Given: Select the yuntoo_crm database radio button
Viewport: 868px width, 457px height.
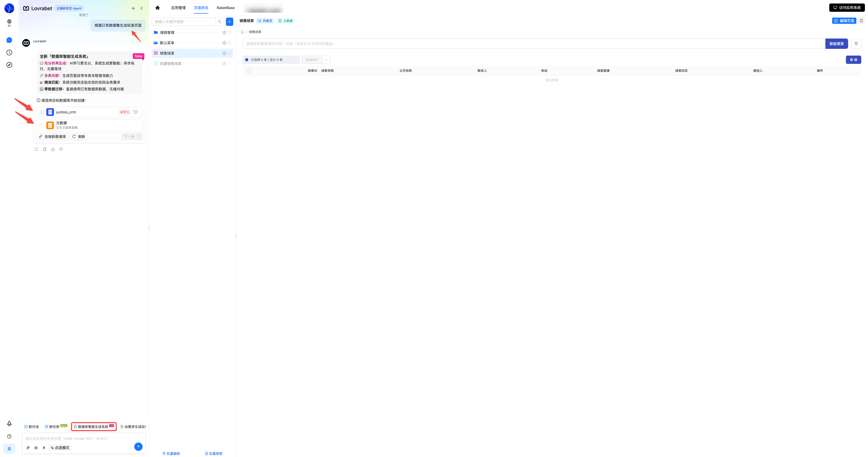Looking at the screenshot, I should point(42,112).
